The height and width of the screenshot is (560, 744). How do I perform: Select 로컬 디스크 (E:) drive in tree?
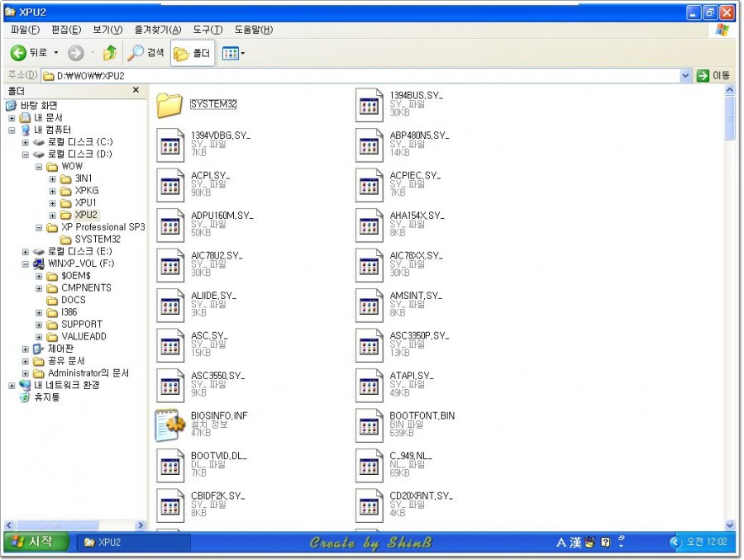(79, 251)
